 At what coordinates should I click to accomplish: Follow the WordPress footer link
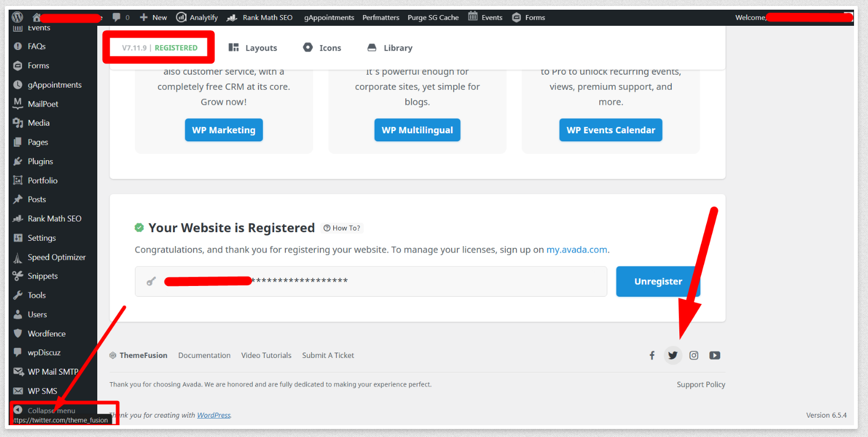(x=214, y=415)
